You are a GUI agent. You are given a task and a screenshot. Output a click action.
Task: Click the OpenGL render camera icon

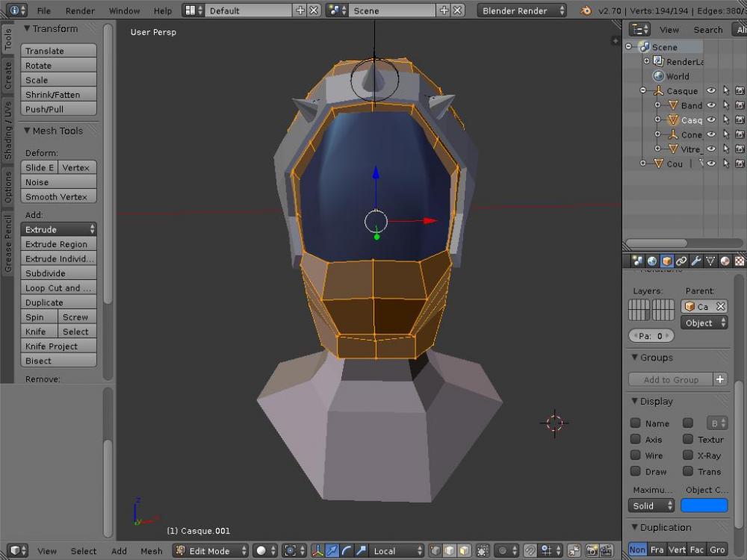(592, 551)
